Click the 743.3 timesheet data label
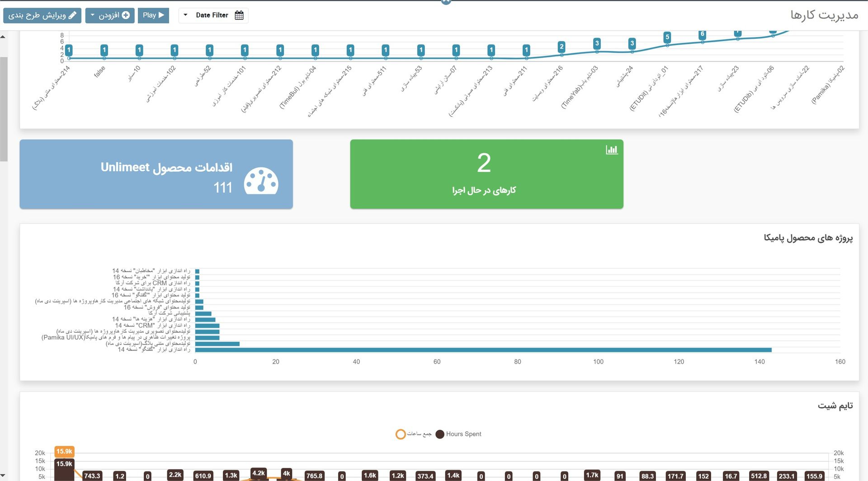Screen dimensions: 868x481 92,476
